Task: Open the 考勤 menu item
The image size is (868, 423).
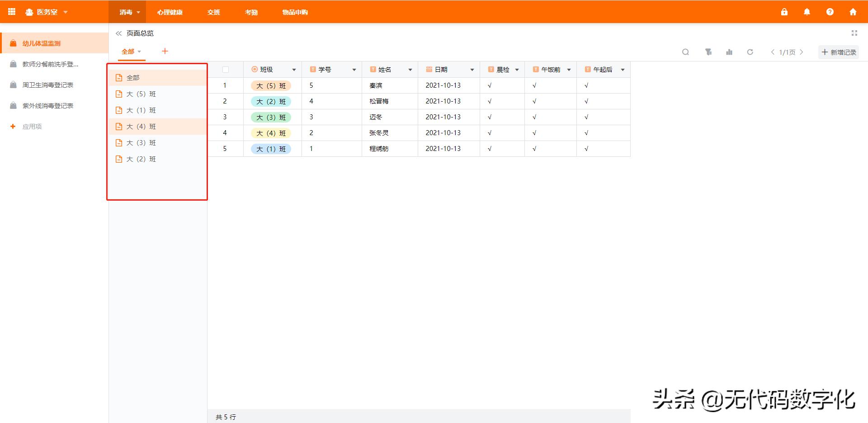Action: (x=251, y=12)
